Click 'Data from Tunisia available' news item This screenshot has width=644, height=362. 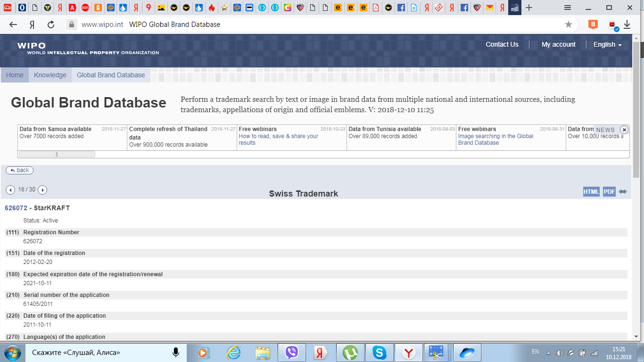(x=385, y=129)
